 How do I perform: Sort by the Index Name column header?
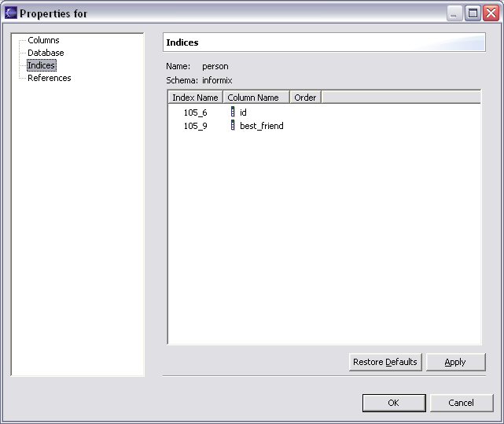(195, 98)
